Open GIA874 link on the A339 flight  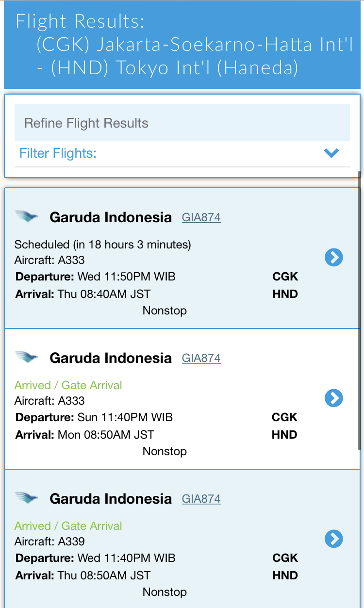(x=201, y=499)
